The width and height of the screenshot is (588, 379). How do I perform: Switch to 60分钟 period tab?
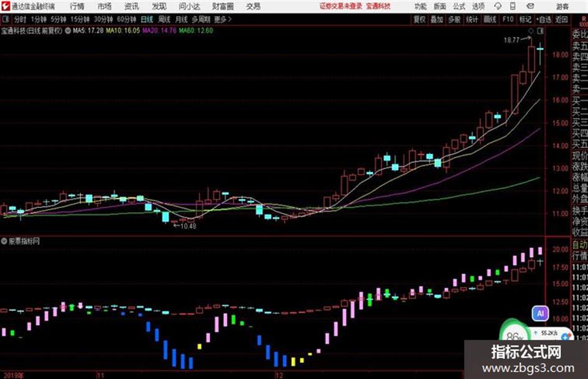point(126,19)
